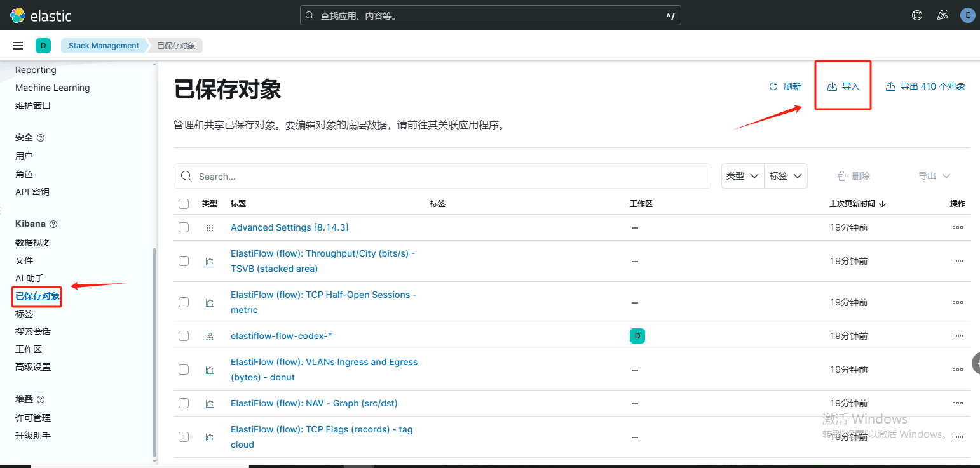Click the sidebar vertical scrollbar

click(154, 352)
